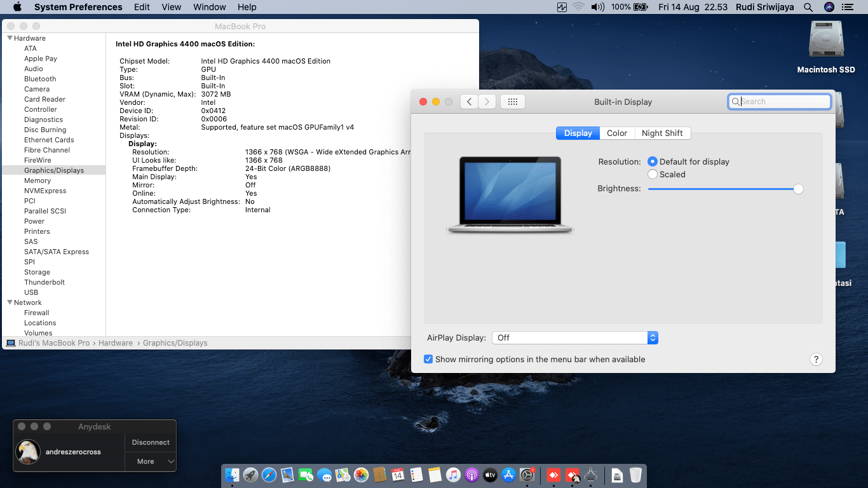Open Safari from the Dock
The height and width of the screenshot is (488, 868).
[269, 475]
